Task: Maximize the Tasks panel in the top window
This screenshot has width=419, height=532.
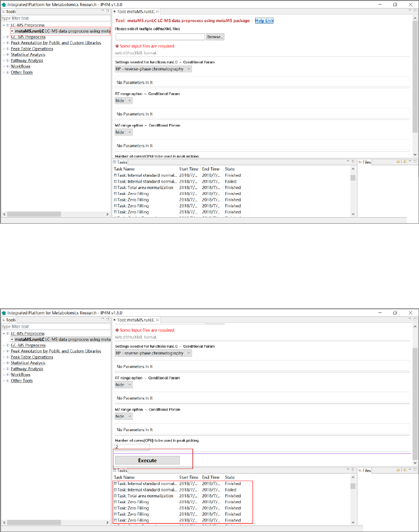Action: click(353, 161)
